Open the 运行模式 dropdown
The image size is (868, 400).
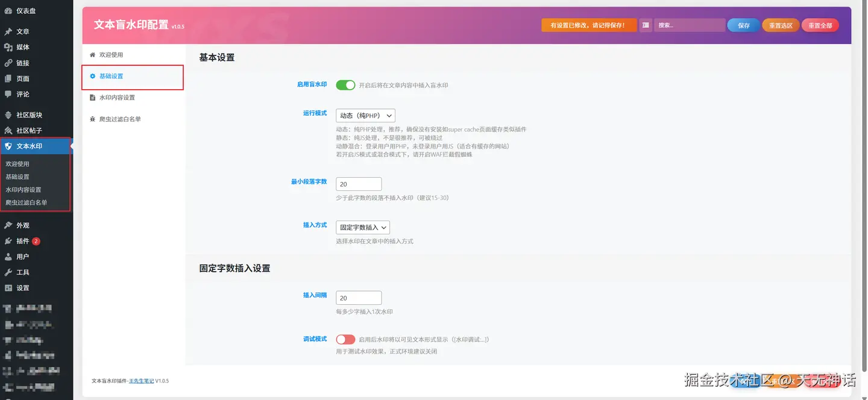[x=365, y=115]
